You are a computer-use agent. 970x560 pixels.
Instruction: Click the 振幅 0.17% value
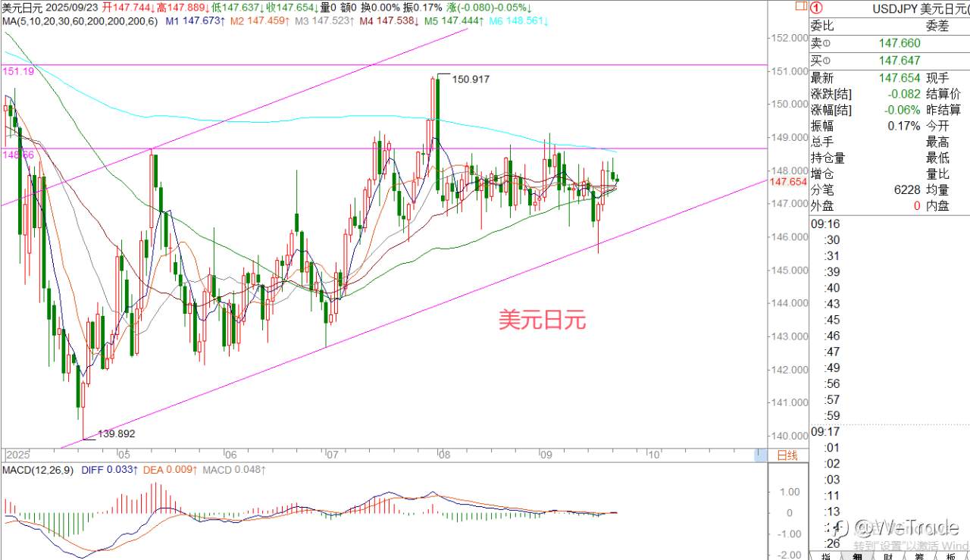(x=905, y=126)
